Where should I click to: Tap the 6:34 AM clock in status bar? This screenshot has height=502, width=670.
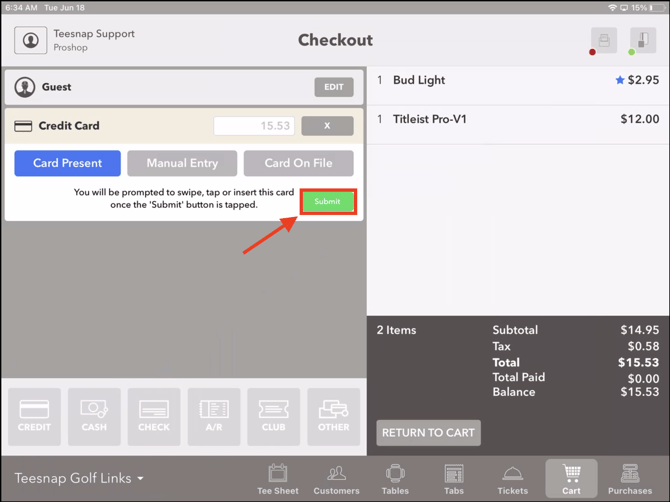point(21,8)
